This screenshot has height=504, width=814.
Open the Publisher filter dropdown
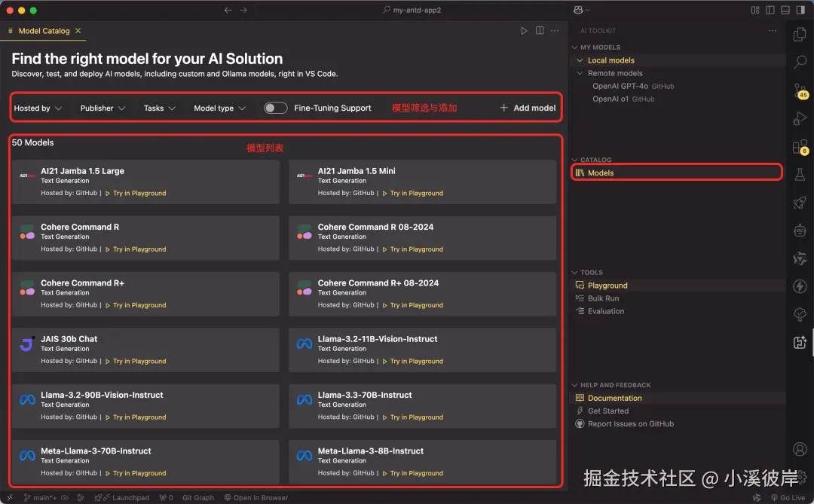(103, 108)
